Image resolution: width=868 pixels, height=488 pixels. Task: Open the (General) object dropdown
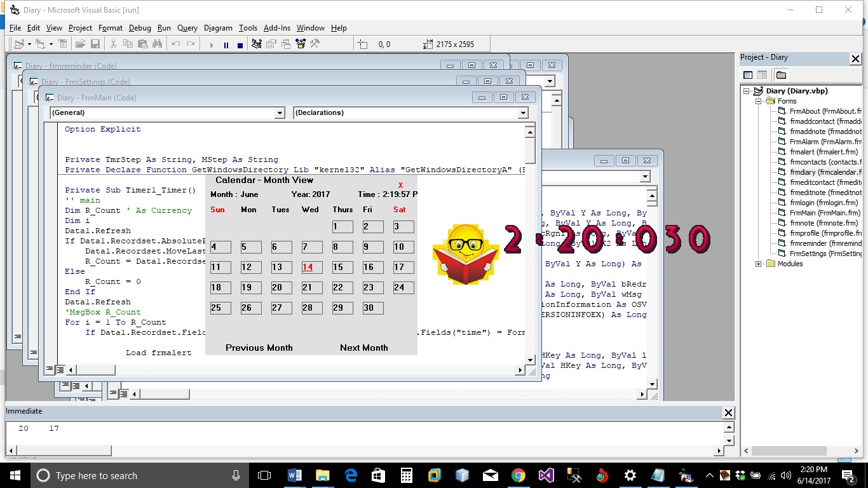tap(280, 113)
